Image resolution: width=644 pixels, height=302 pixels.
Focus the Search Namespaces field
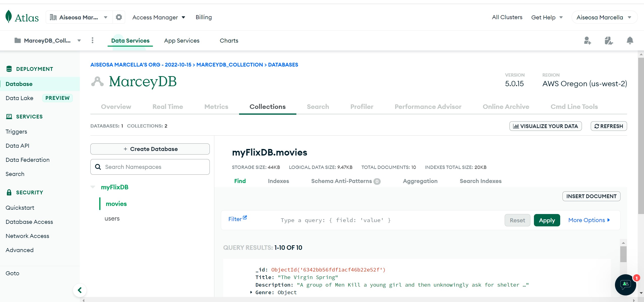[150, 167]
